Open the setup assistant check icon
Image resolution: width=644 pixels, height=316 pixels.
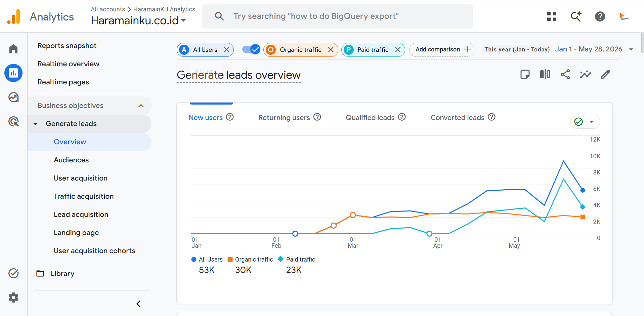[13, 273]
